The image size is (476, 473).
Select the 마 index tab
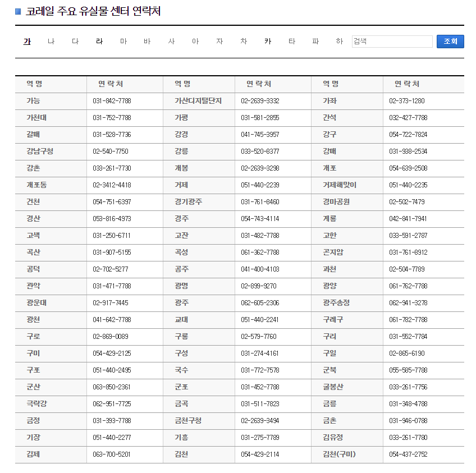(x=123, y=41)
